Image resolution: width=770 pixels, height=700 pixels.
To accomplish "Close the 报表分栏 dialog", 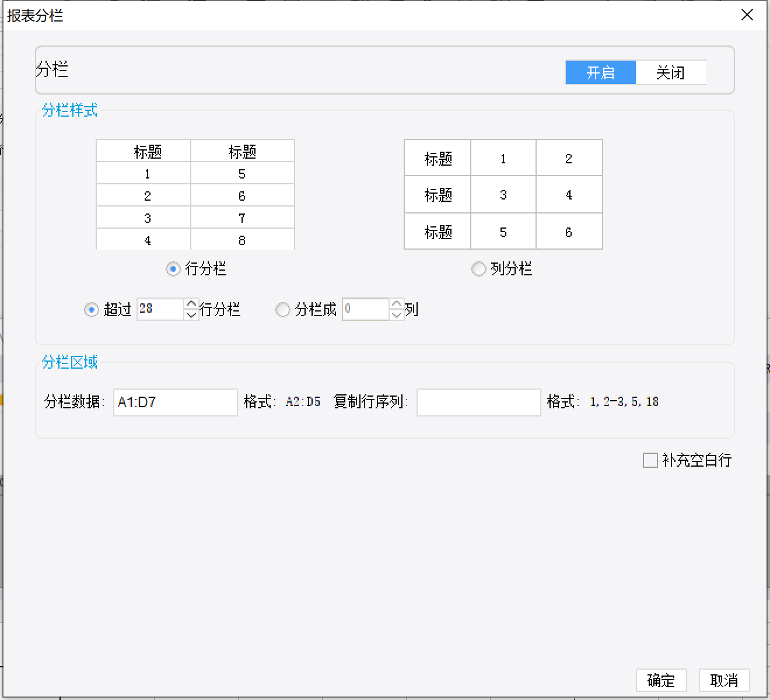I will click(x=747, y=15).
